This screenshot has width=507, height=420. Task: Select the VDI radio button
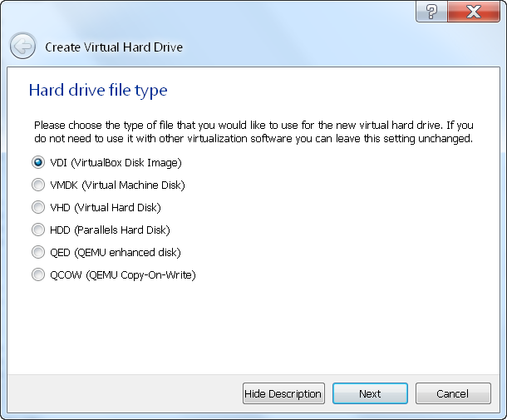coord(38,162)
